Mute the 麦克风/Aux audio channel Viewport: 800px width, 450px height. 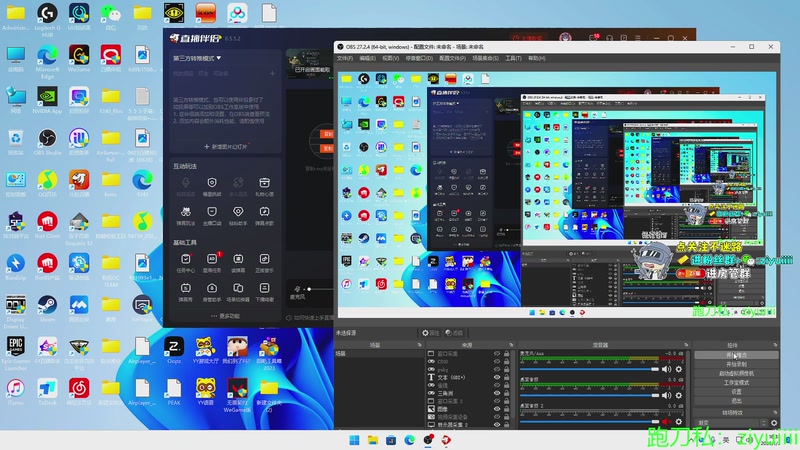coord(666,369)
